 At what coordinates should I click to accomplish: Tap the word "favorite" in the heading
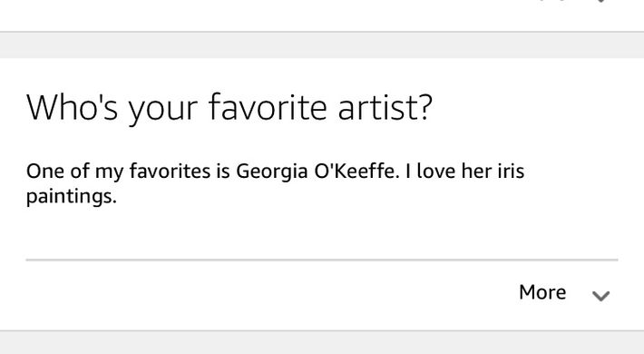(x=268, y=107)
